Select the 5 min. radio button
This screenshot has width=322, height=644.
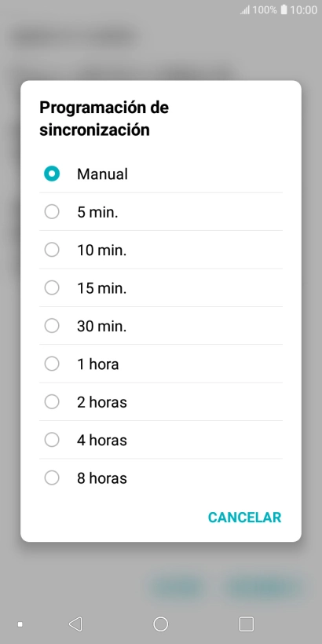[52, 212]
